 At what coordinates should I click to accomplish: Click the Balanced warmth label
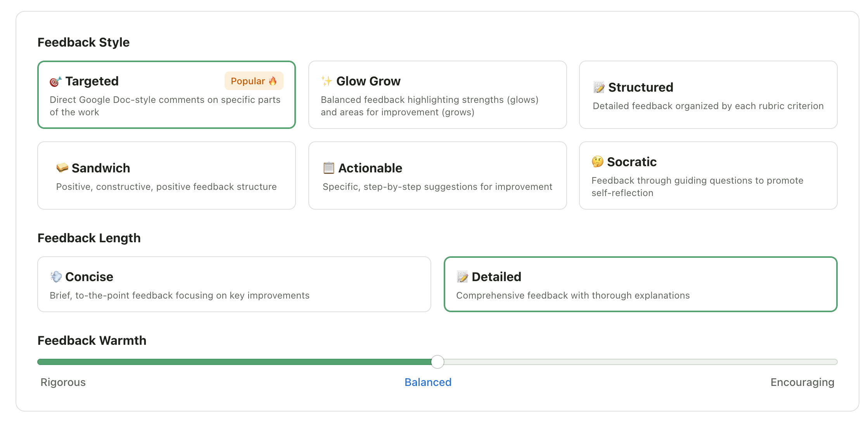click(x=428, y=382)
